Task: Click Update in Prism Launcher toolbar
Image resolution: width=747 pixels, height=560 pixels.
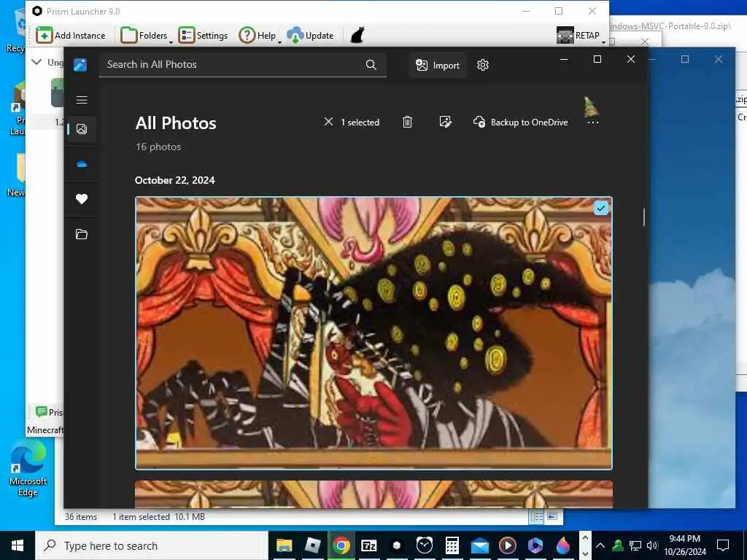Action: 310,35
